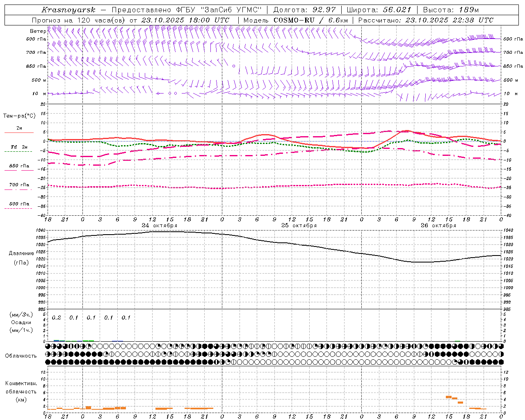Click the "Облачность" cloud cover label

pyautogui.click(x=21, y=356)
